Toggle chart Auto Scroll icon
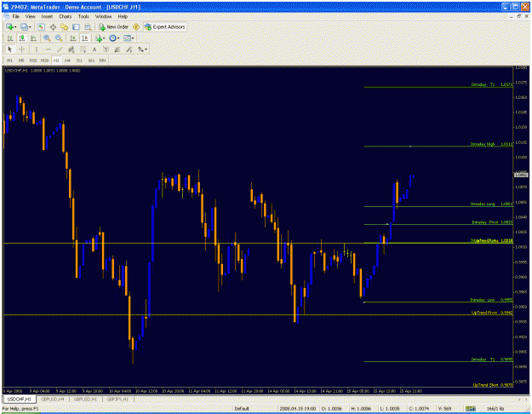Screen dimensions: 532x414 pyautogui.click(x=72, y=38)
